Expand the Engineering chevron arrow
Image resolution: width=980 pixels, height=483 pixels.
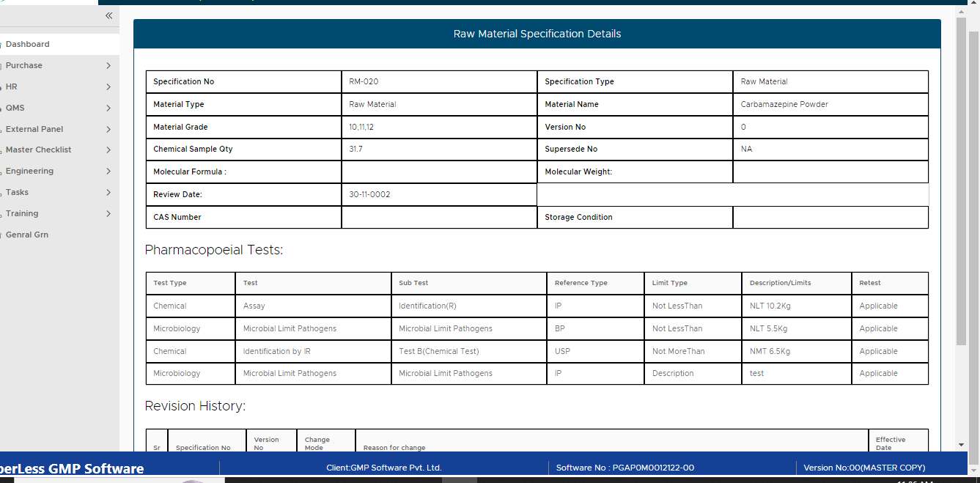tap(108, 172)
